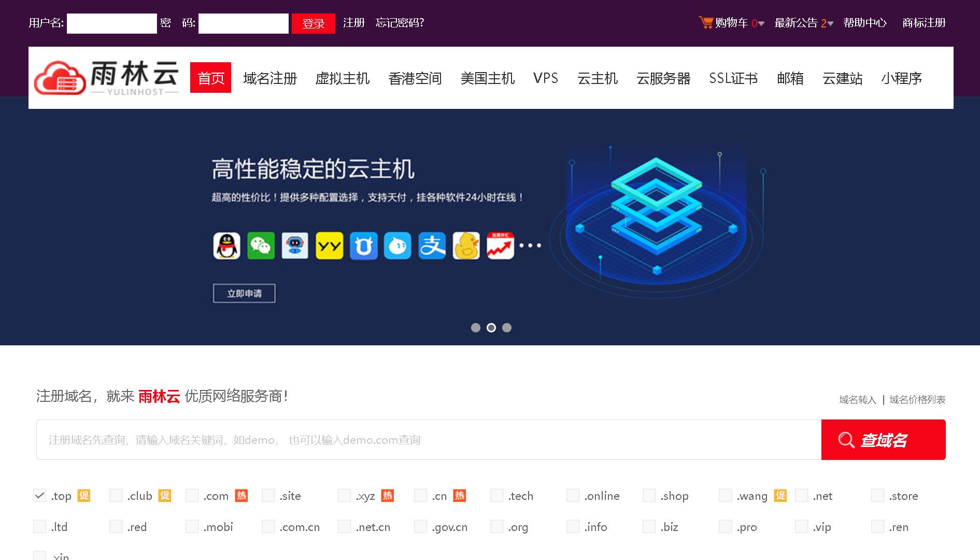Click the green WeChat icon
Viewport: 980px width, 560px height.
(x=261, y=246)
